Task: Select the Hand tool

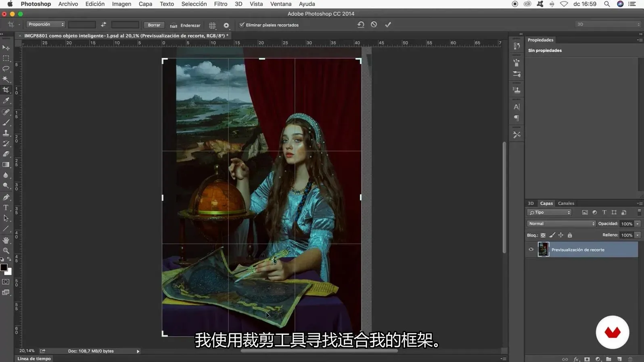Action: pyautogui.click(x=6, y=240)
